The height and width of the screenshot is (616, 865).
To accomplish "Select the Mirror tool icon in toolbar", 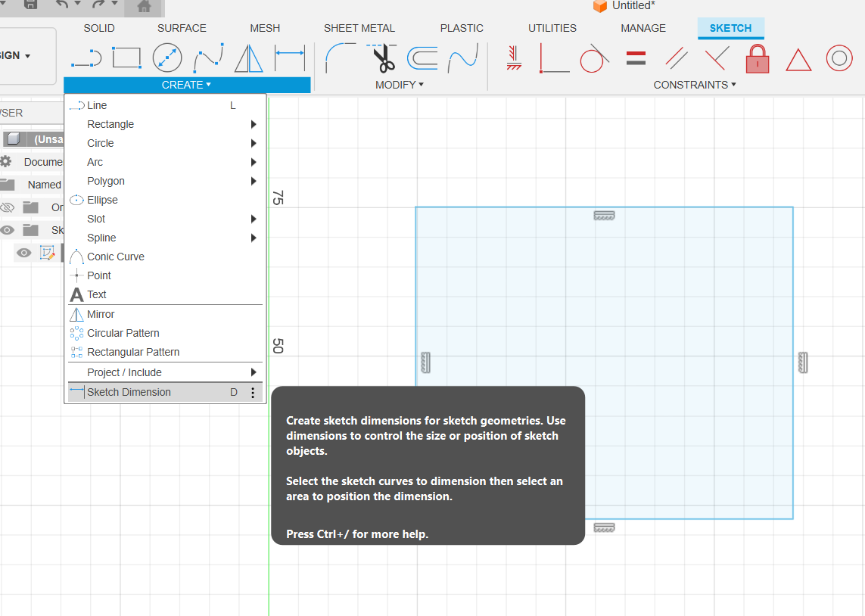I will coord(249,58).
